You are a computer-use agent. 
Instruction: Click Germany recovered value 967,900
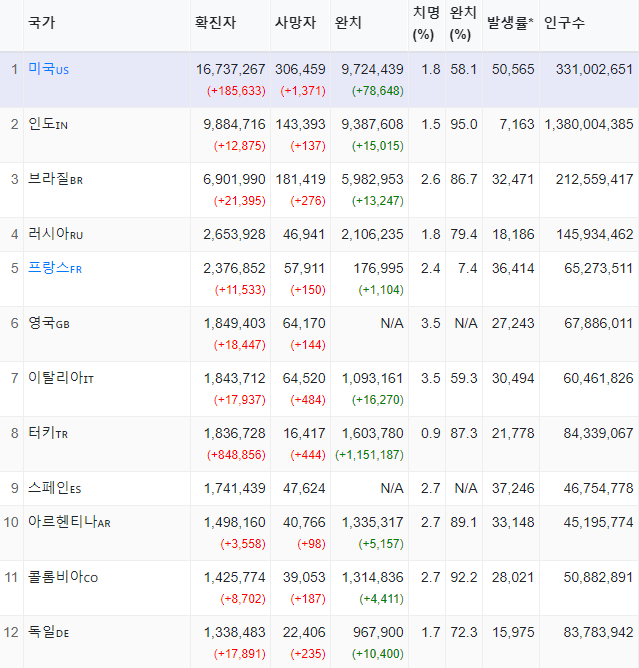coord(378,632)
